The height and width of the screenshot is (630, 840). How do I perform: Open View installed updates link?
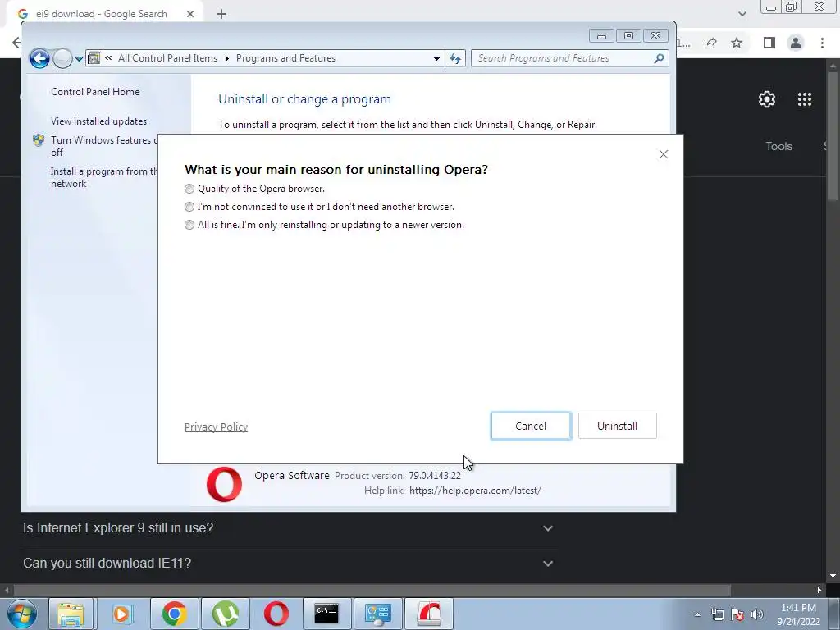[x=98, y=121]
